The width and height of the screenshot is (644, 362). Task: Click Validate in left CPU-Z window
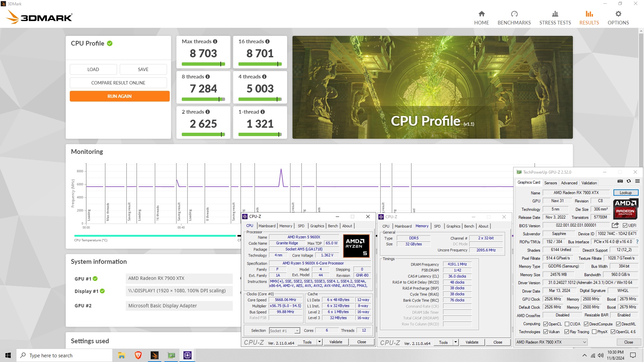coord(336,342)
